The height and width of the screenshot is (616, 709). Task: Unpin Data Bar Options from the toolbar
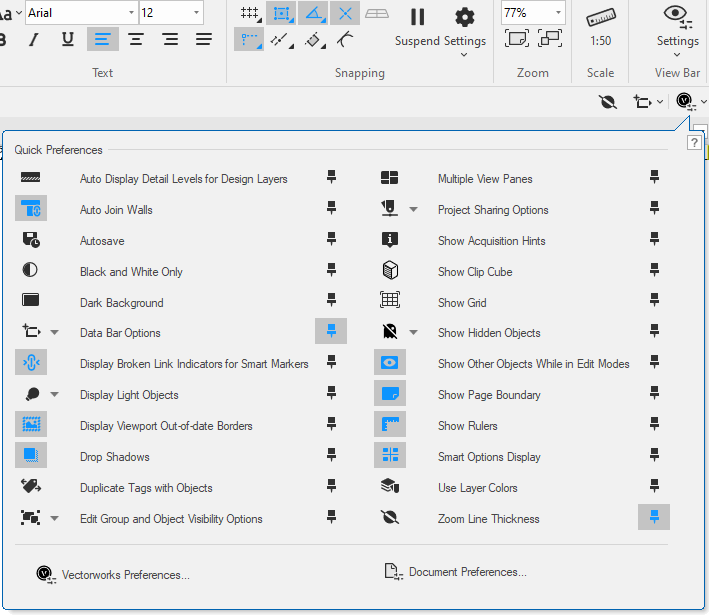point(331,331)
